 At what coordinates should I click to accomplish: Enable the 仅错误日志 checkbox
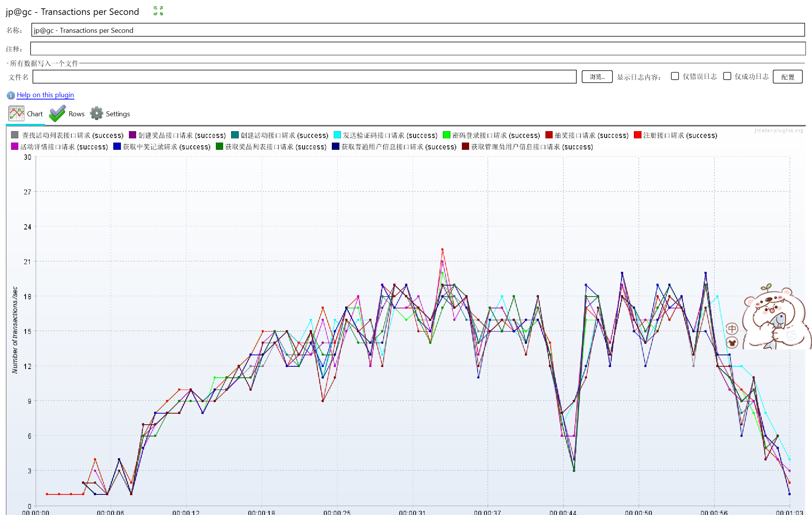point(675,76)
